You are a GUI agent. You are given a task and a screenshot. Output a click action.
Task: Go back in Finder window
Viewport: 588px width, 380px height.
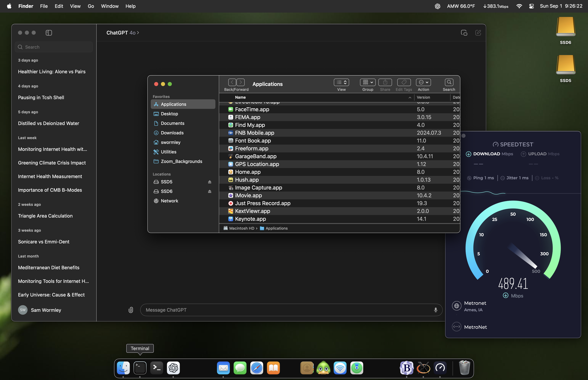point(232,82)
